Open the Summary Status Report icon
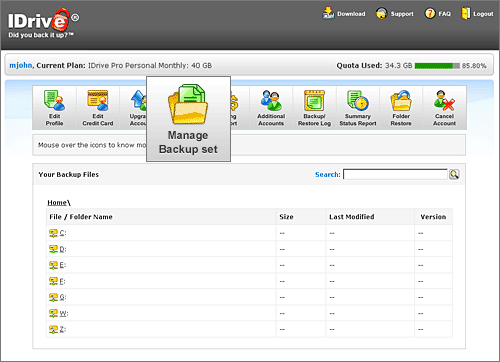500x362 pixels. pos(358,100)
